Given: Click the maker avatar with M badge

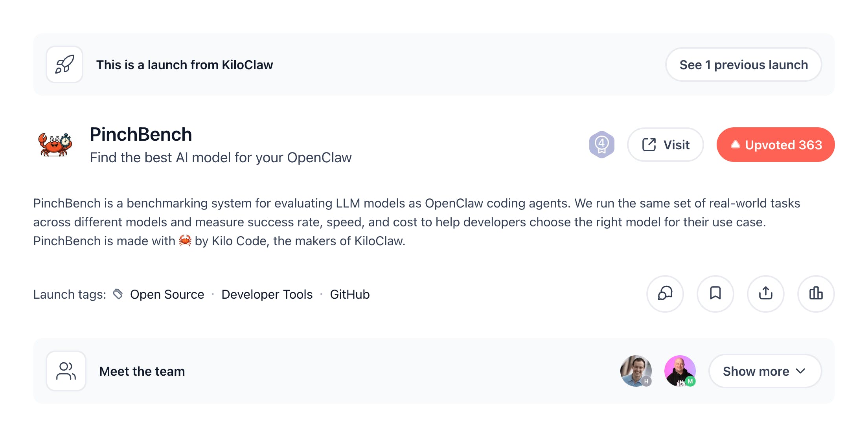Looking at the screenshot, I should point(680,371).
